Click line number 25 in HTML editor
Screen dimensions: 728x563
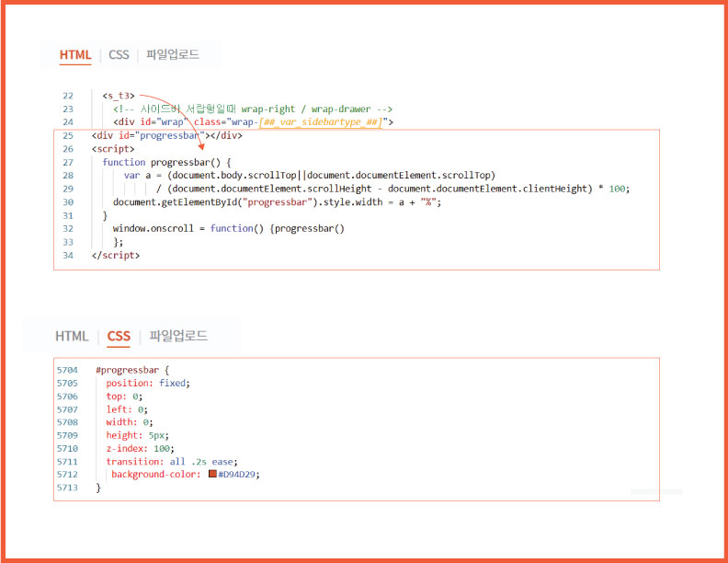(x=68, y=135)
